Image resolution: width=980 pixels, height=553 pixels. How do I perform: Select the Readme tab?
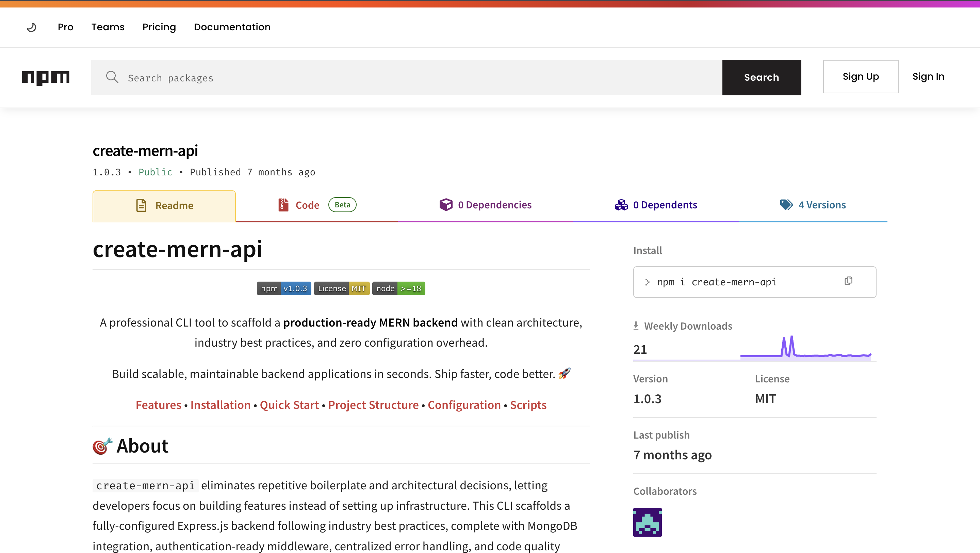(x=164, y=206)
